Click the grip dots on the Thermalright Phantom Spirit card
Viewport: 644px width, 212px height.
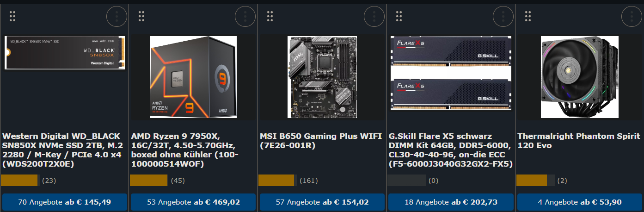(x=528, y=16)
